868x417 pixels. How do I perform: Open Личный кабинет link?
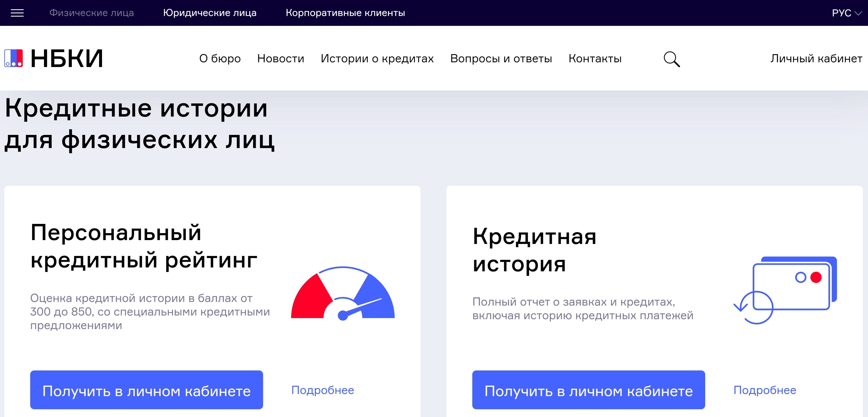(816, 58)
